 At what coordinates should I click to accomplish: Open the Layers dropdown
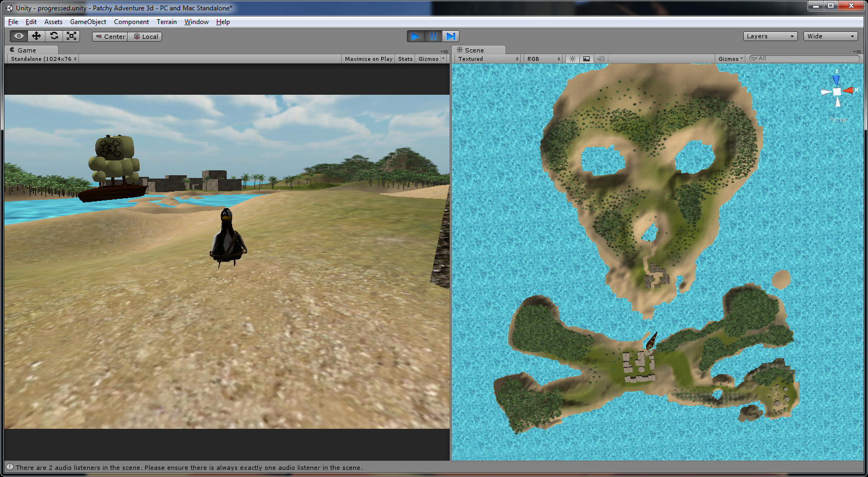tap(769, 36)
